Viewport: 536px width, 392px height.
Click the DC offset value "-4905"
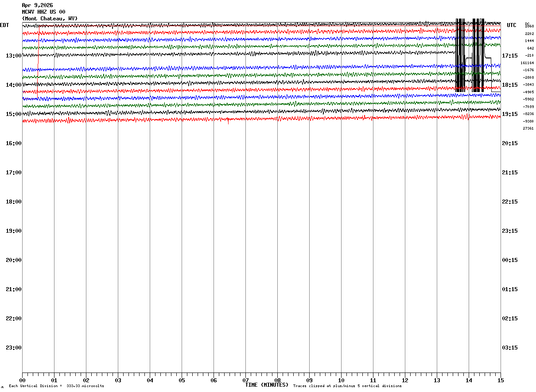pos(528,92)
